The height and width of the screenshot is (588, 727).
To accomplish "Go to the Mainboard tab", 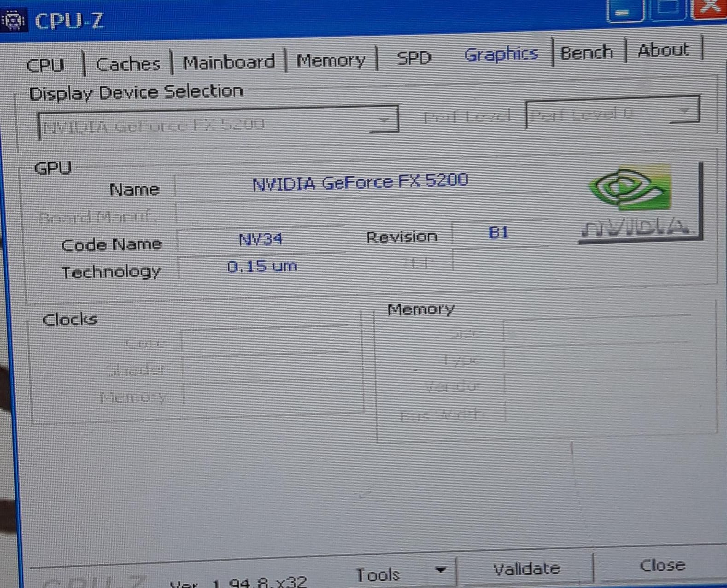I will 229,62.
